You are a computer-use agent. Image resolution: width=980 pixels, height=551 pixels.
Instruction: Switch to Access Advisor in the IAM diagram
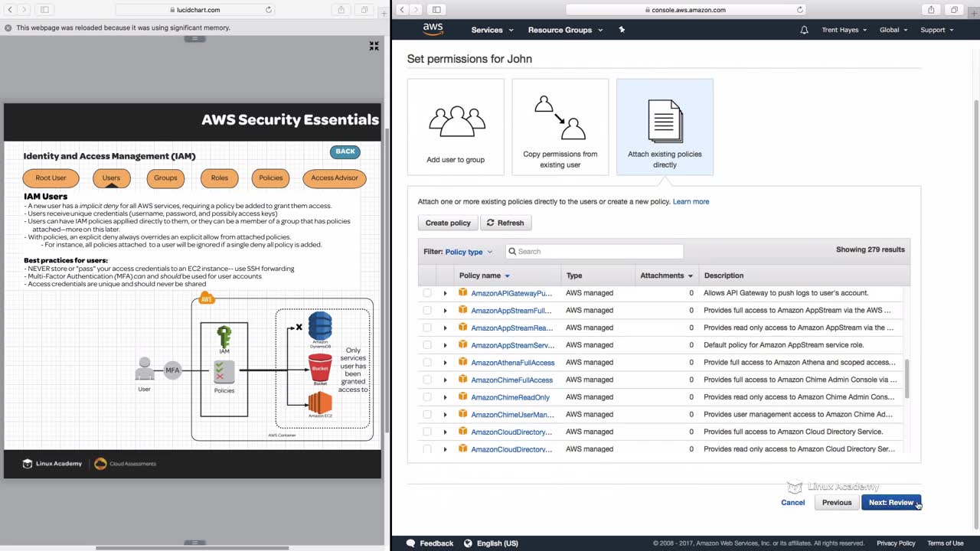click(335, 178)
